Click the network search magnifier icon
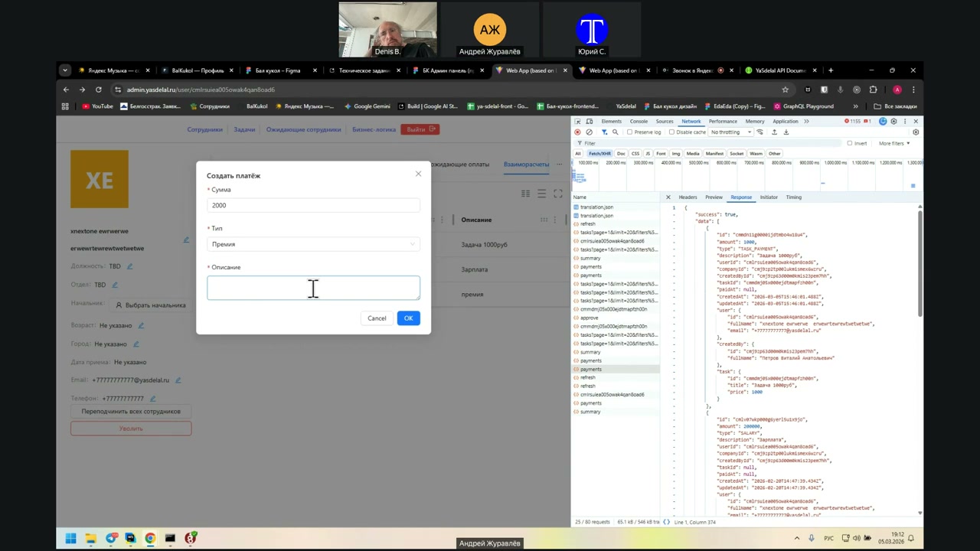 pyautogui.click(x=615, y=132)
